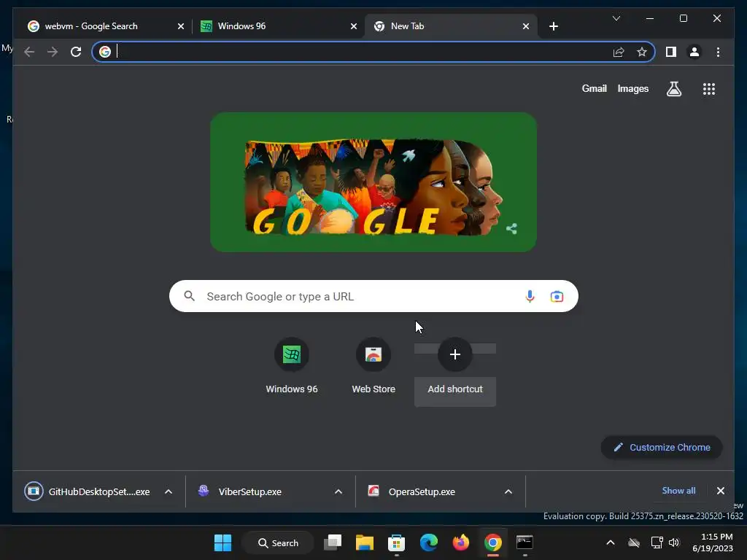Click the browser back arrow
The image size is (747, 560).
click(x=29, y=52)
